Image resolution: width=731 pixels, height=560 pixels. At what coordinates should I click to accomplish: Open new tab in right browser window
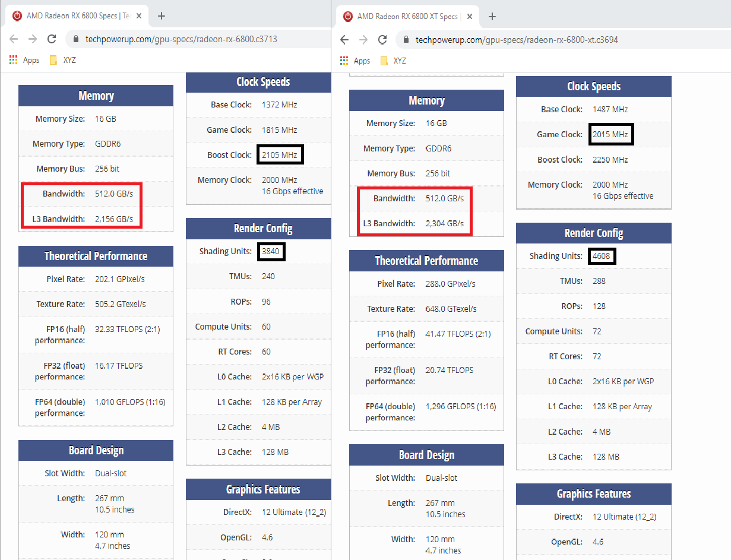(492, 16)
